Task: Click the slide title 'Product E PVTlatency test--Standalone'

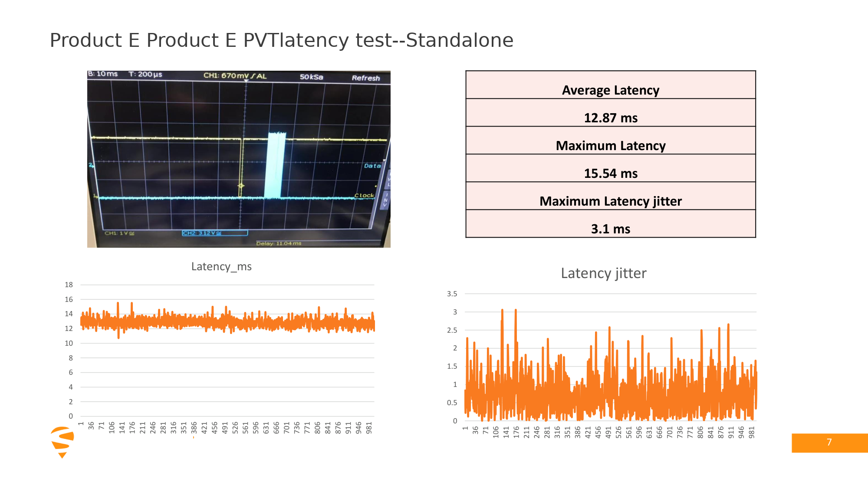Action: coord(281,40)
